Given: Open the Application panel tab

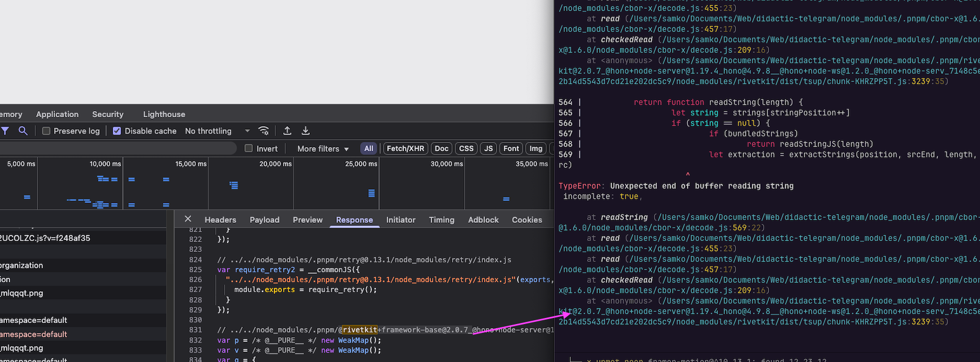Looking at the screenshot, I should [x=57, y=114].
